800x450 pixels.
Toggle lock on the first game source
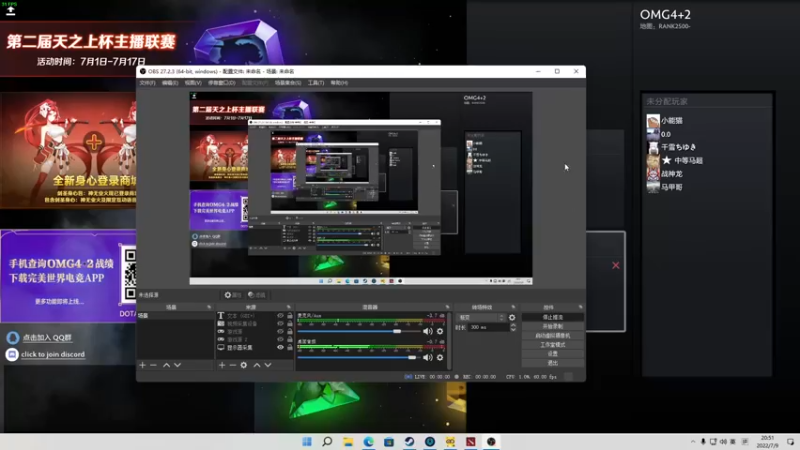[x=290, y=332]
